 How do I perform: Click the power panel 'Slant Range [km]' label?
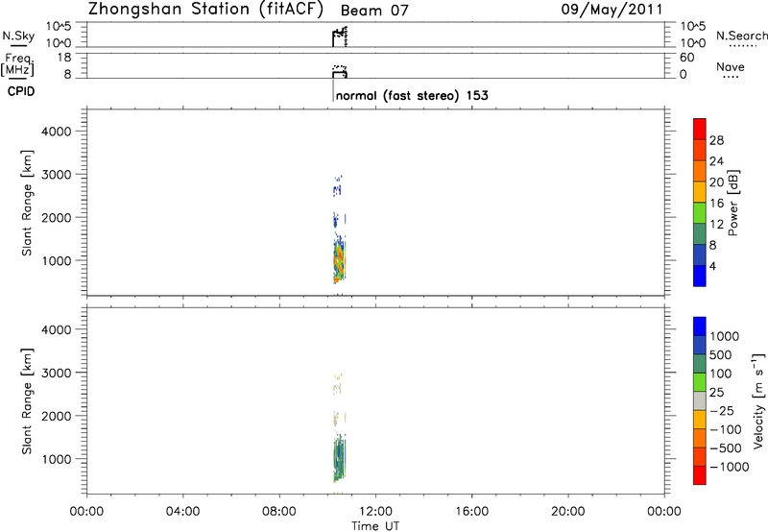[x=27, y=203]
